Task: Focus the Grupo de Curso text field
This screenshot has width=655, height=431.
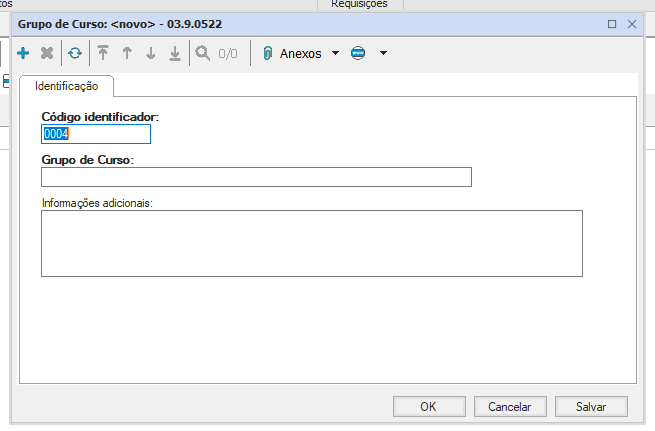Action: (255, 177)
